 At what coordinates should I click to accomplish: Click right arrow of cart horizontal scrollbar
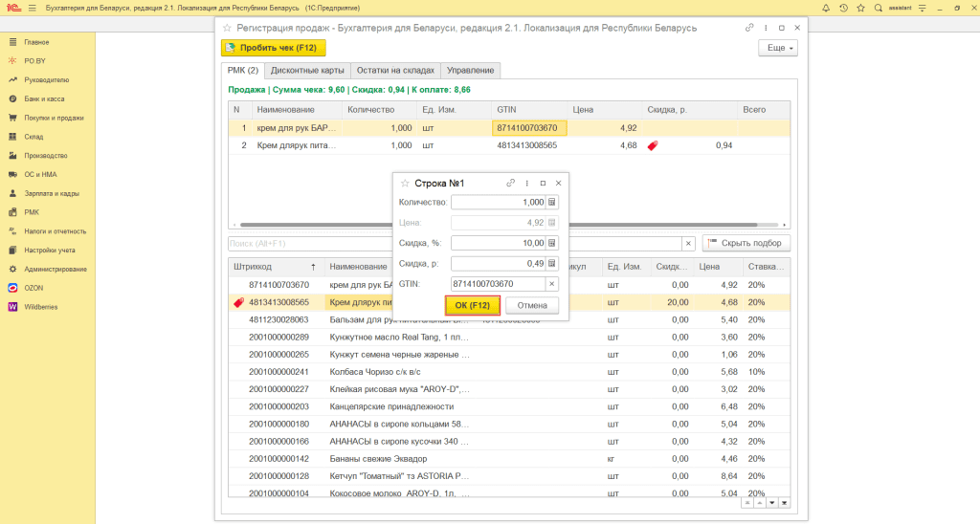(x=785, y=225)
